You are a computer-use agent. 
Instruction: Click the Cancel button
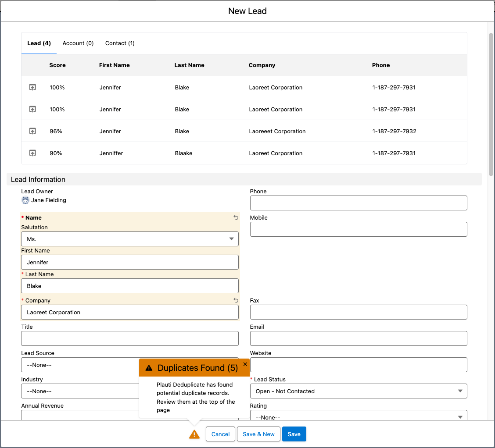coord(220,434)
